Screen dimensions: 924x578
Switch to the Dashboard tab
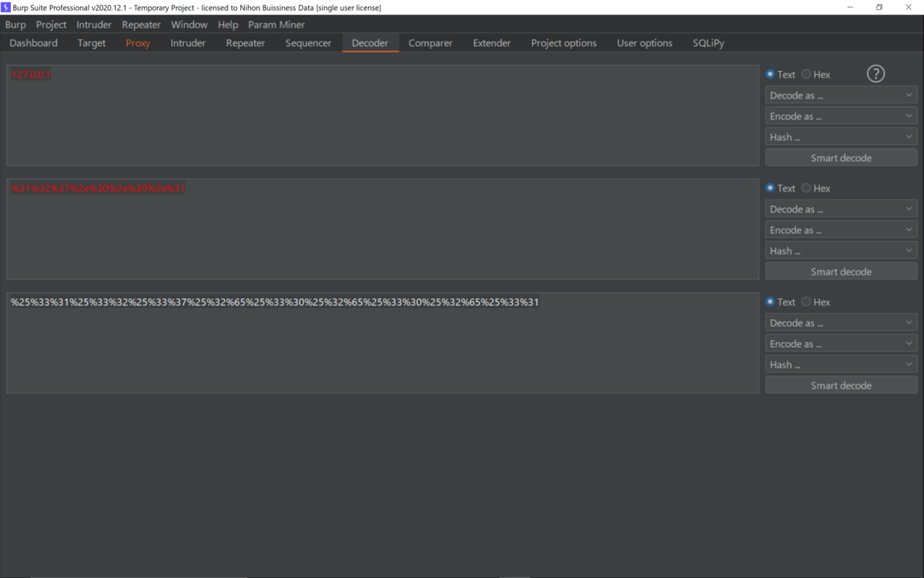[34, 43]
